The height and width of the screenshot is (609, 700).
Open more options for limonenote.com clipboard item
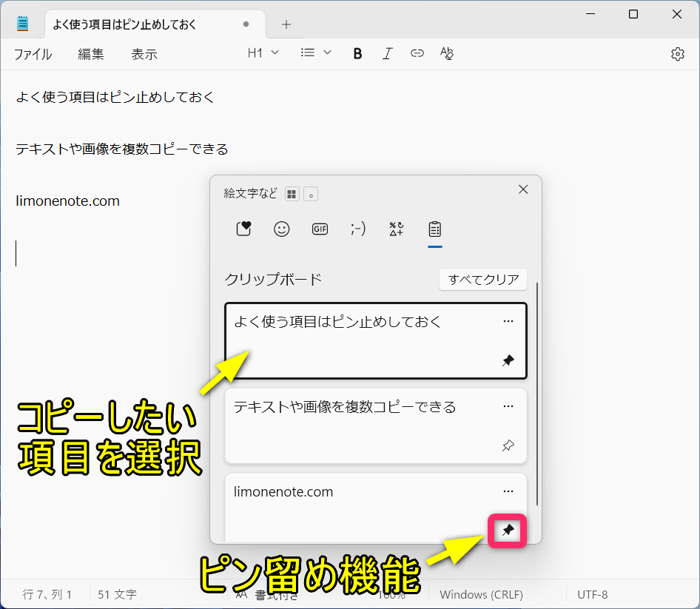pyautogui.click(x=508, y=491)
